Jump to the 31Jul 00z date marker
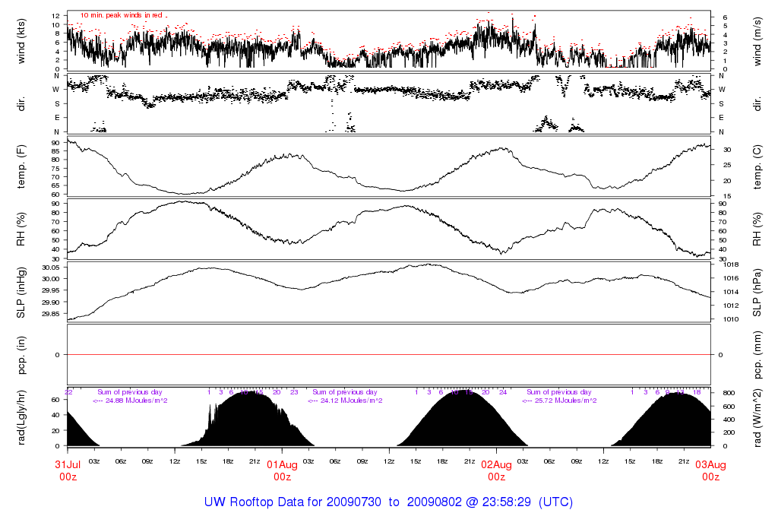 (68, 470)
